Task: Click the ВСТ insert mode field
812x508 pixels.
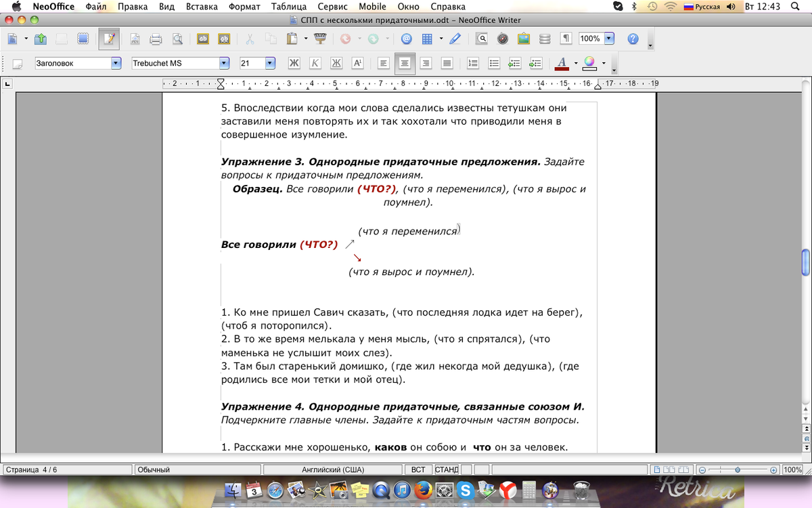Action: 418,469
